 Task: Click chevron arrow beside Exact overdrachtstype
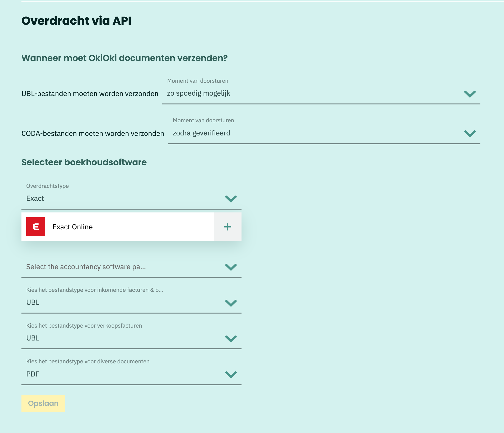click(x=231, y=199)
